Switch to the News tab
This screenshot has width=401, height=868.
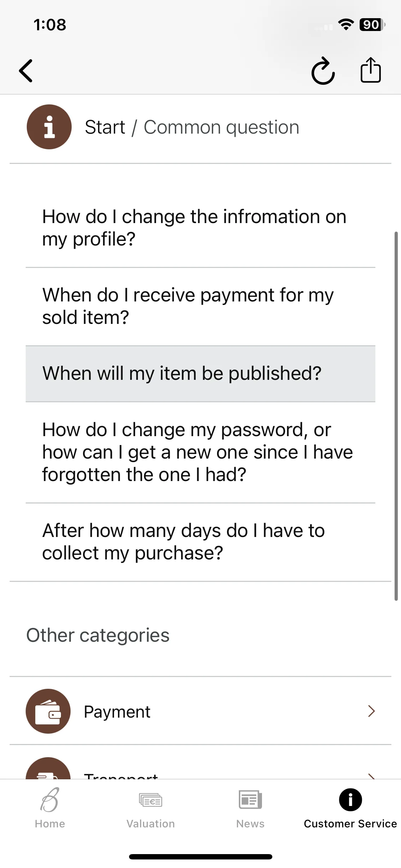click(250, 808)
